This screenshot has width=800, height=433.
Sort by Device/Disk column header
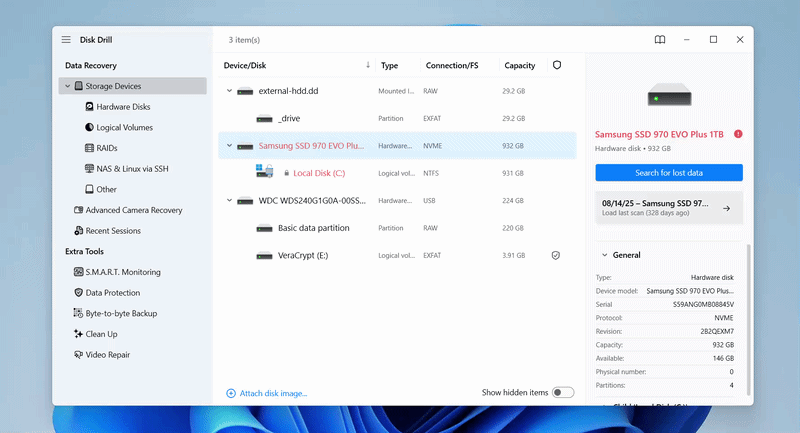coord(245,65)
